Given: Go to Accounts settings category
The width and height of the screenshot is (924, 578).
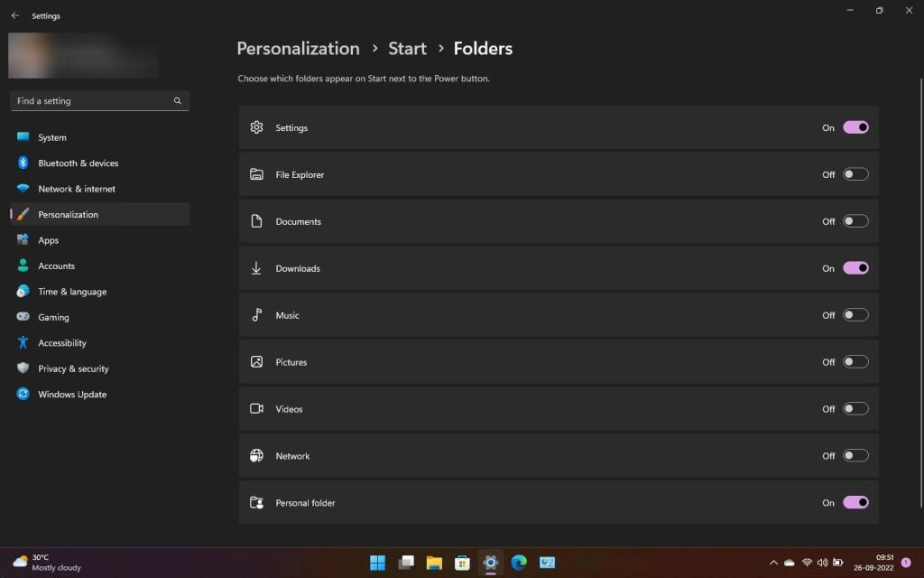Looking at the screenshot, I should pyautogui.click(x=99, y=266).
